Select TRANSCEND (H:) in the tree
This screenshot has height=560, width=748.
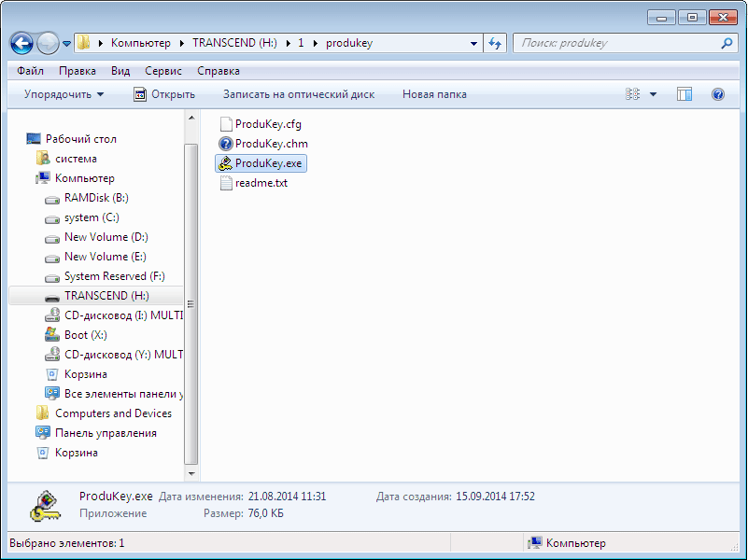(96, 296)
